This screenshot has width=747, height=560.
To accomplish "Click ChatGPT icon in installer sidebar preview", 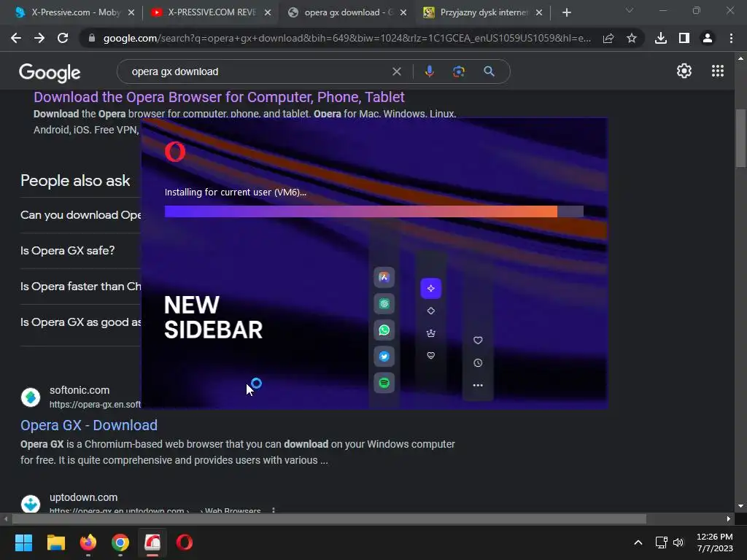I will pos(384,304).
